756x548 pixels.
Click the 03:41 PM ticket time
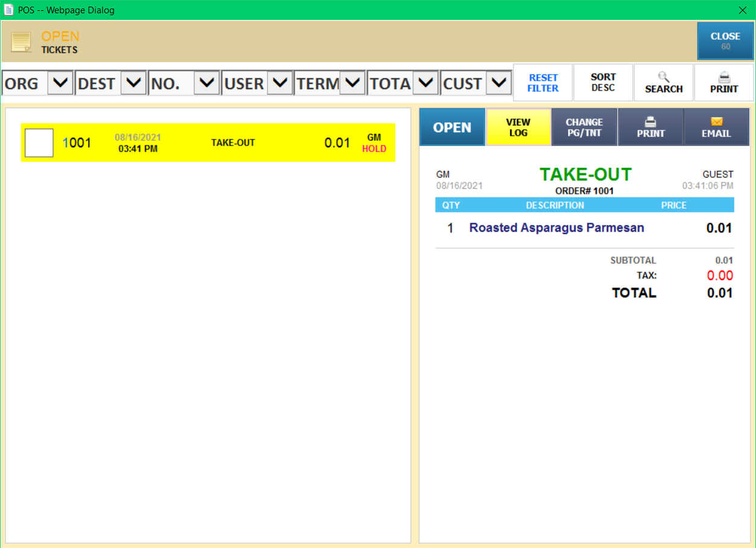(138, 148)
